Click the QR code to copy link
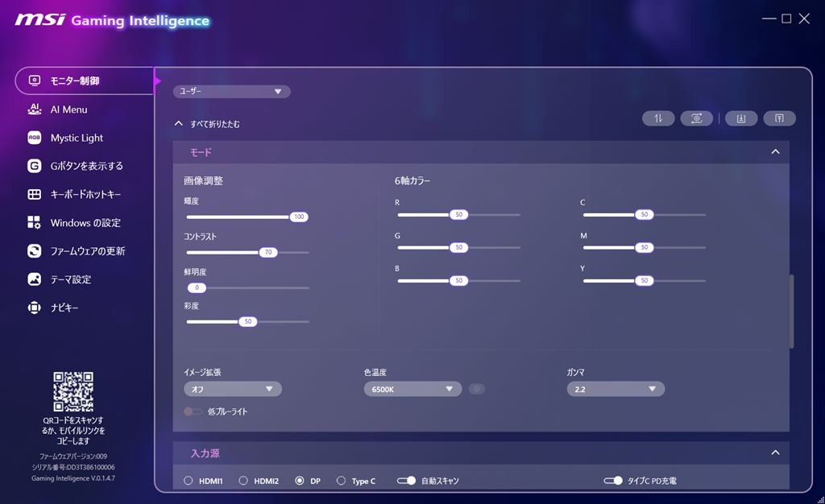Image resolution: width=825 pixels, height=504 pixels. (x=73, y=391)
